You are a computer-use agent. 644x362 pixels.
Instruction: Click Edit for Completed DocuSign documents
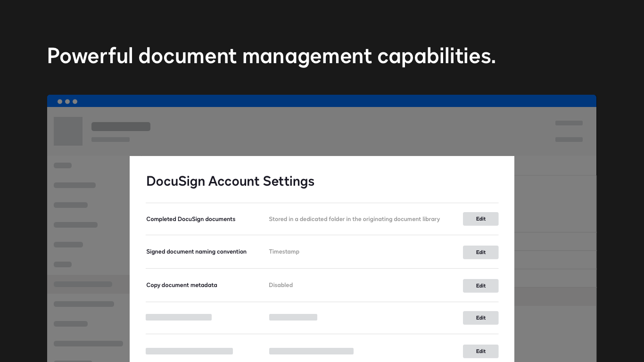(x=480, y=219)
